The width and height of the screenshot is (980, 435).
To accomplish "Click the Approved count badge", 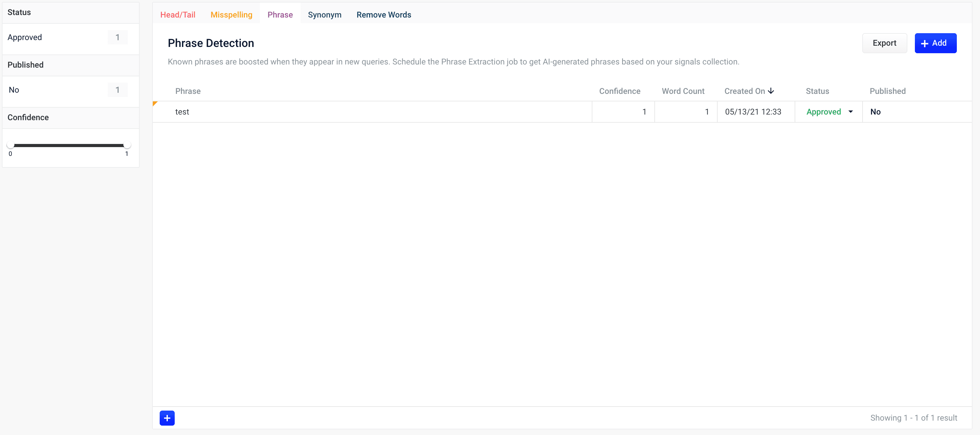I will [117, 37].
